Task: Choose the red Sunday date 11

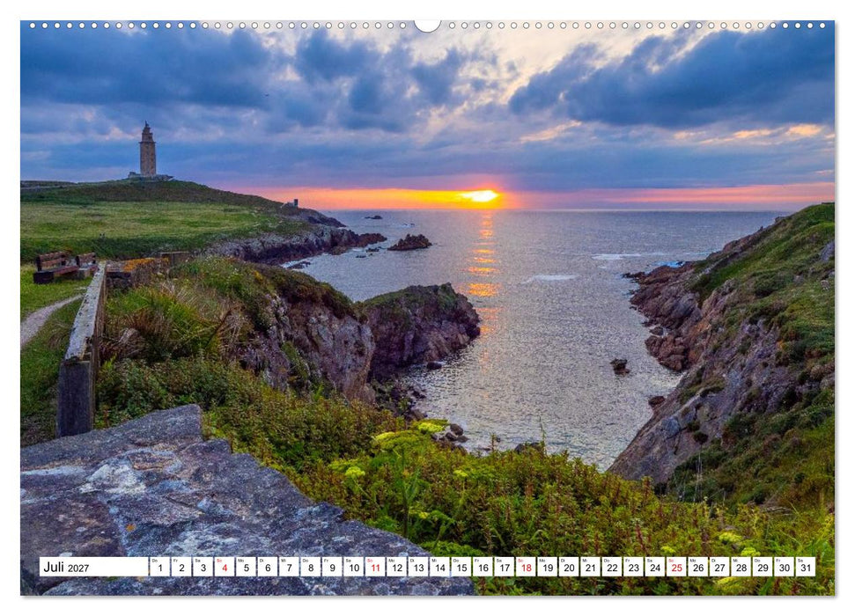Action: pos(375,567)
